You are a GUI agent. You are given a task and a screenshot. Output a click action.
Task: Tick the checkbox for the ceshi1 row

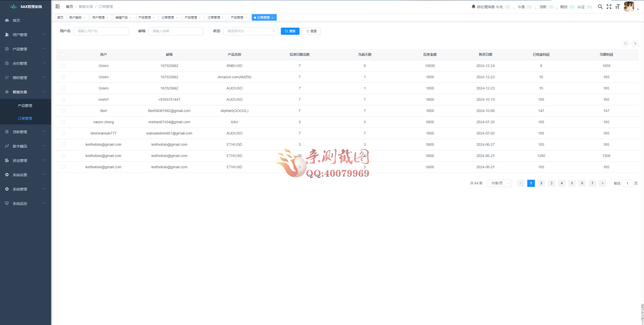63,99
